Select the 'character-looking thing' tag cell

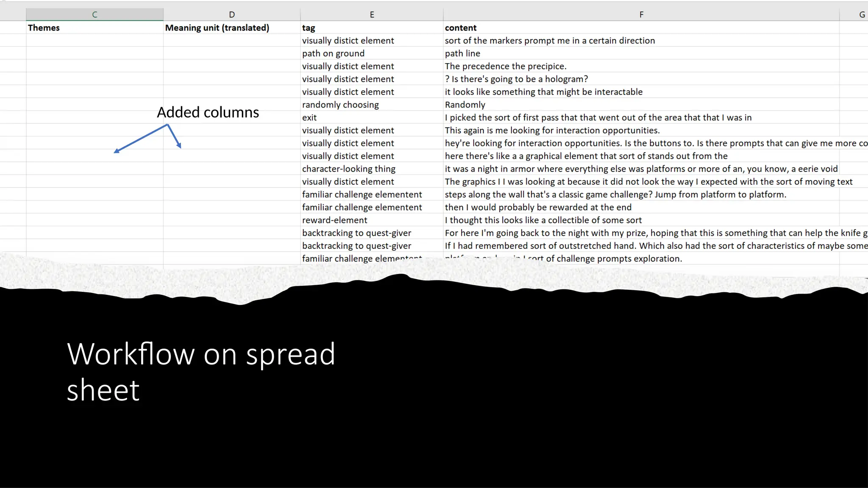pyautogui.click(x=372, y=169)
